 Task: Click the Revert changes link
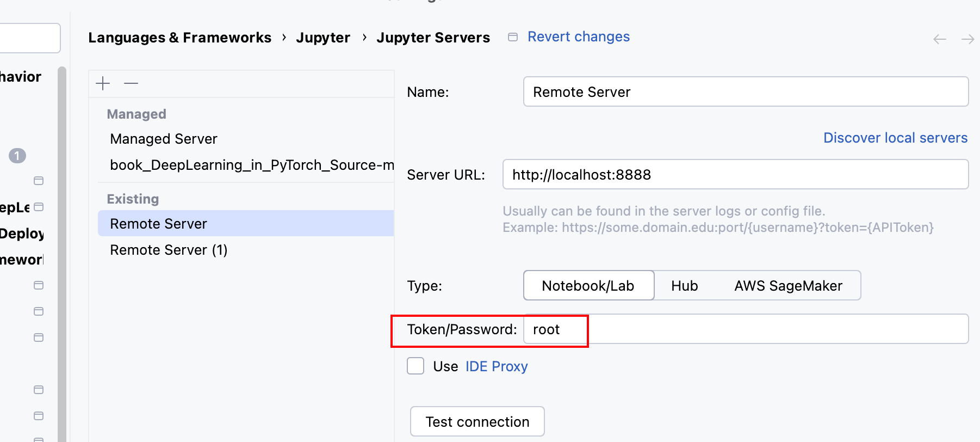pos(579,36)
